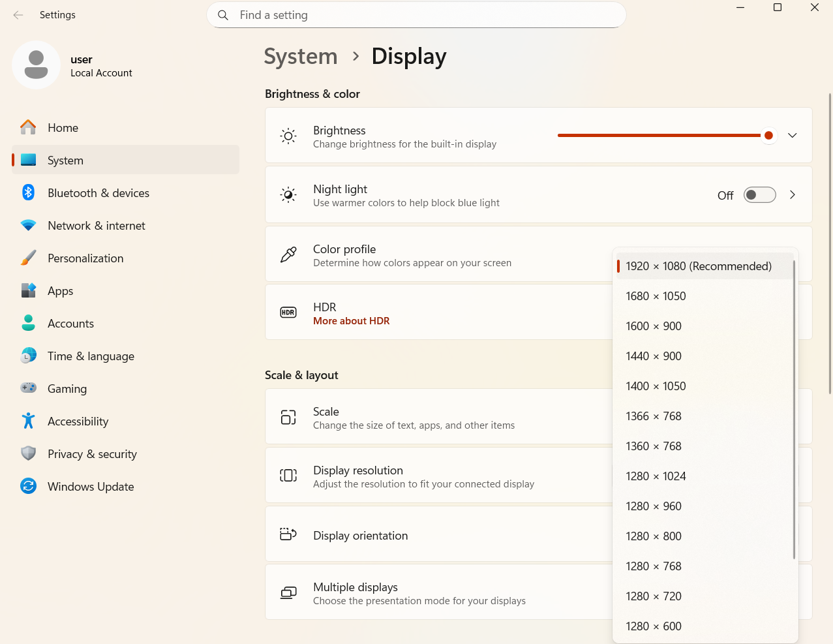Click the user profile avatar
The width and height of the screenshot is (833, 644).
36,65
